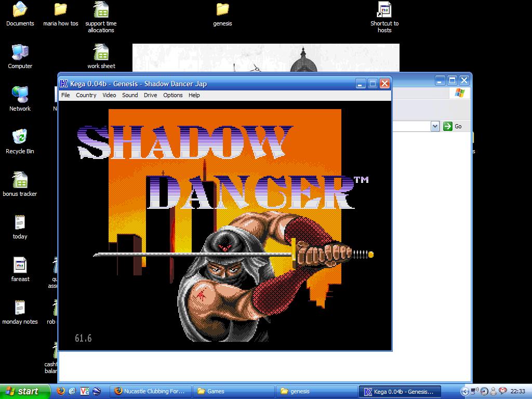The height and width of the screenshot is (399, 532).
Task: Open the Country menu
Action: 86,95
